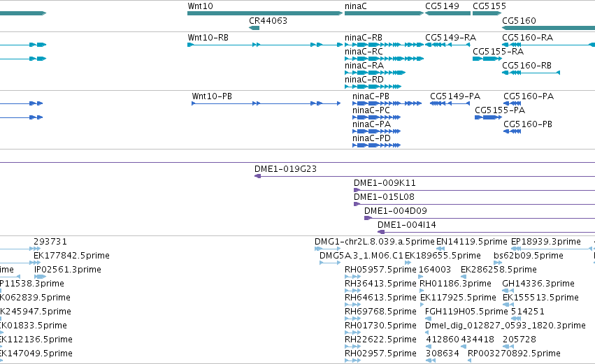The height and width of the screenshot is (364, 595).
Task: Select transcript CG5160-RA
Action: [548, 45]
